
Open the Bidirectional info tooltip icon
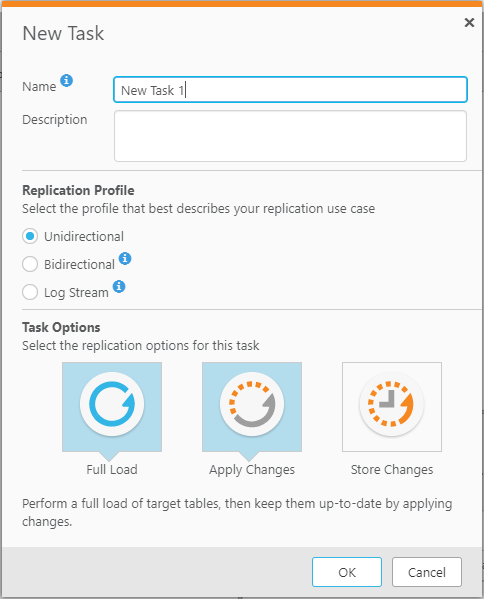point(125,259)
